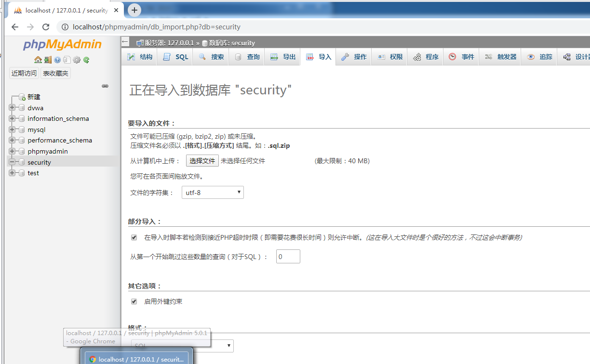Uncheck the PHP timeout interruption option
Viewport: 590px width, 364px height.
134,237
